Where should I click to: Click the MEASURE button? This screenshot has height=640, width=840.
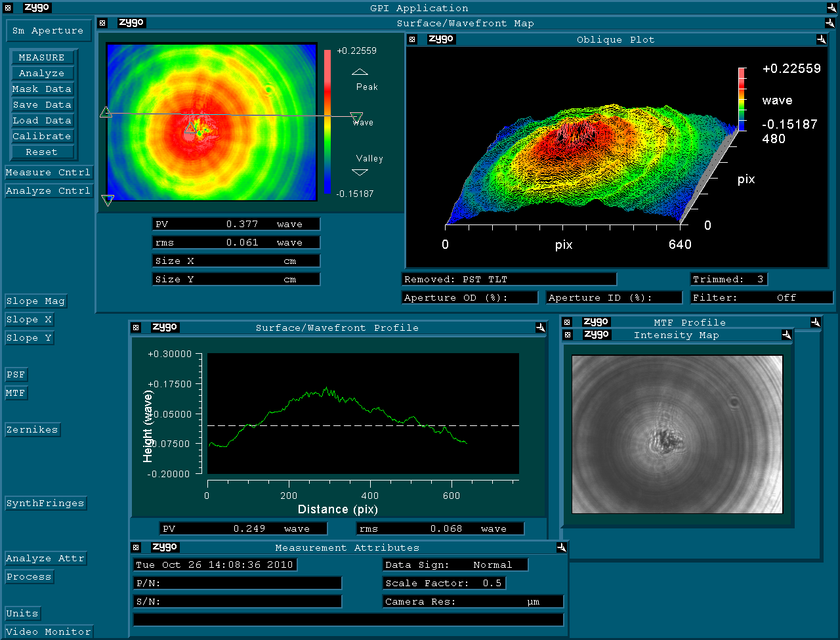pos(42,58)
